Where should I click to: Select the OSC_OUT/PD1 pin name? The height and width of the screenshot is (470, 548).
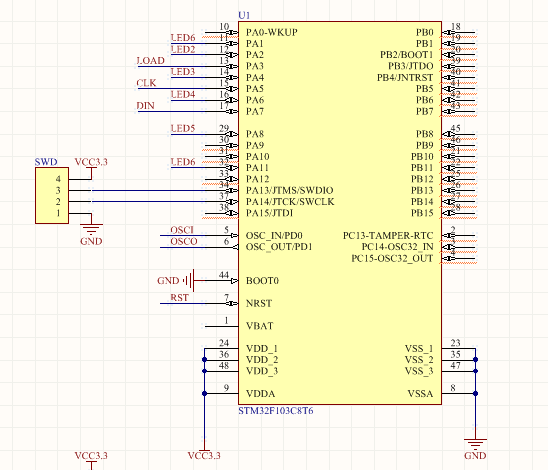coord(279,247)
